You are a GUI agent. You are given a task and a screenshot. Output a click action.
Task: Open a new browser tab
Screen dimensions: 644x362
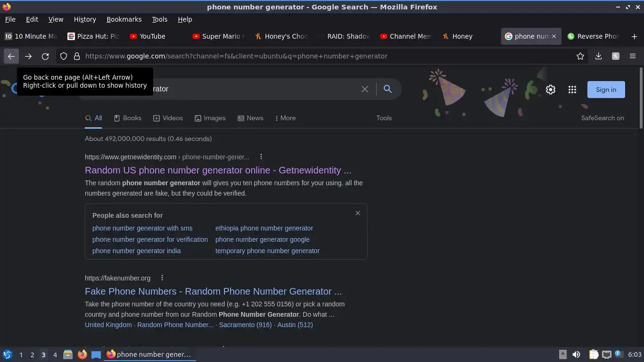point(634,36)
